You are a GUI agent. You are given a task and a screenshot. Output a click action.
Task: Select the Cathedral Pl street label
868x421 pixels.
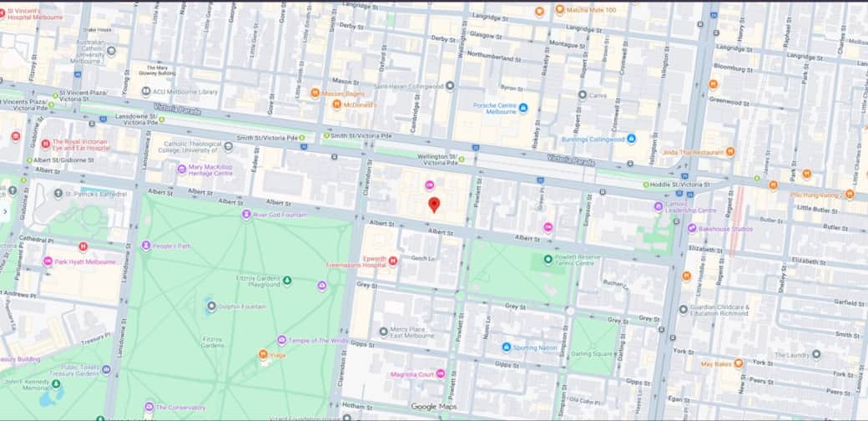[x=36, y=239]
